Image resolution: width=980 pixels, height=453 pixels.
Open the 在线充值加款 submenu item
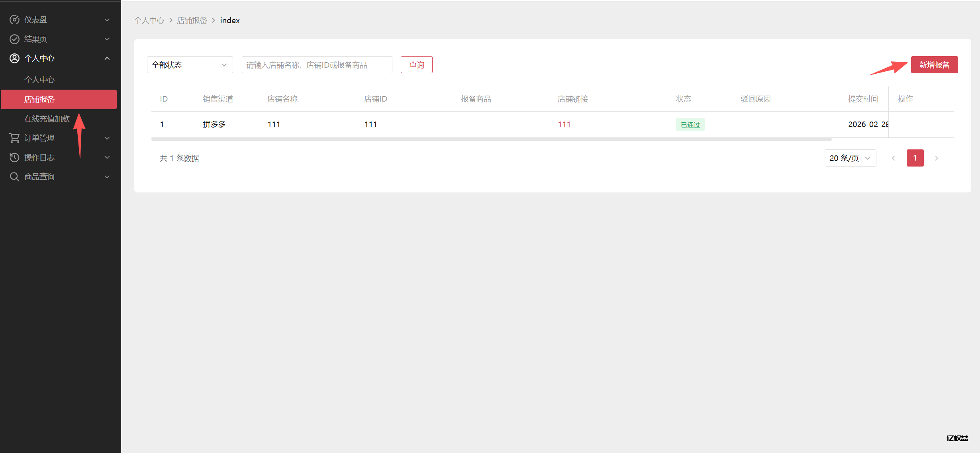pyautogui.click(x=47, y=119)
